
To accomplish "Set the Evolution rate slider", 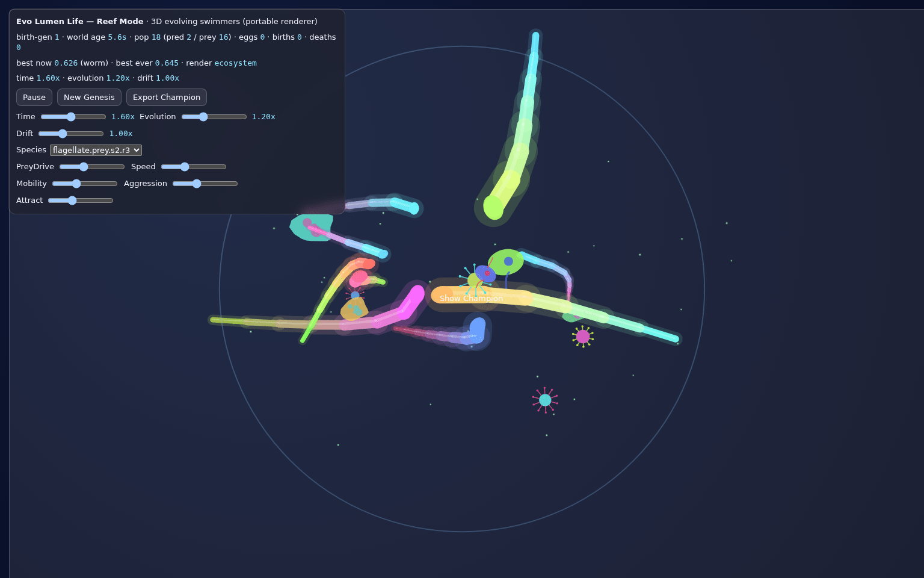I will pyautogui.click(x=214, y=117).
